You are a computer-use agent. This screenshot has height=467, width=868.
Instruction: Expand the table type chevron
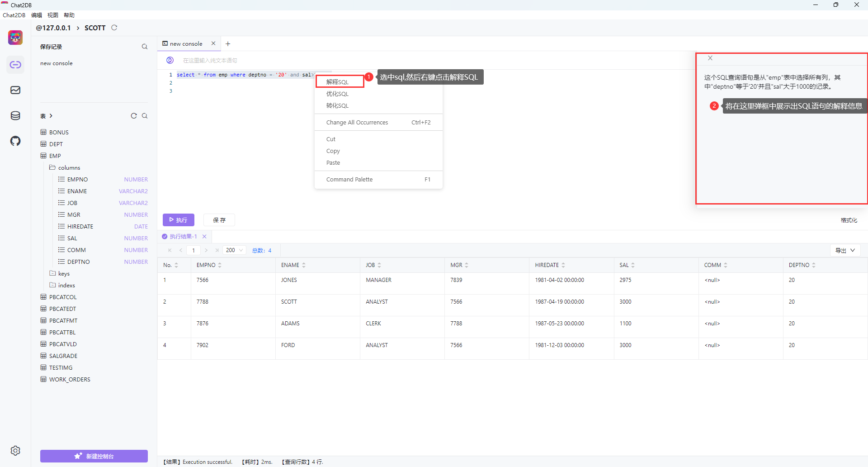tap(51, 116)
